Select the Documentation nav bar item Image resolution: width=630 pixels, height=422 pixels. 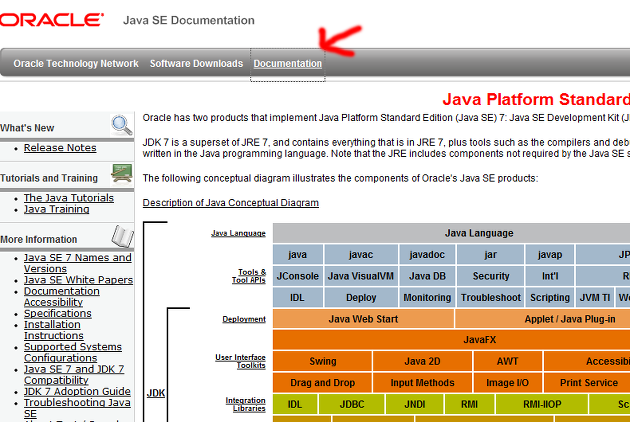pyautogui.click(x=288, y=64)
